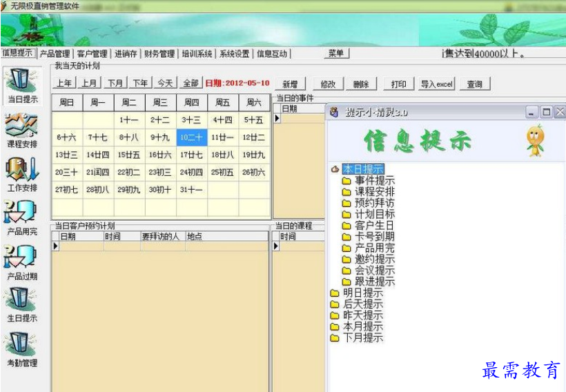The width and height of the screenshot is (566, 392).
Task: Click the 修改 button
Action: (328, 84)
